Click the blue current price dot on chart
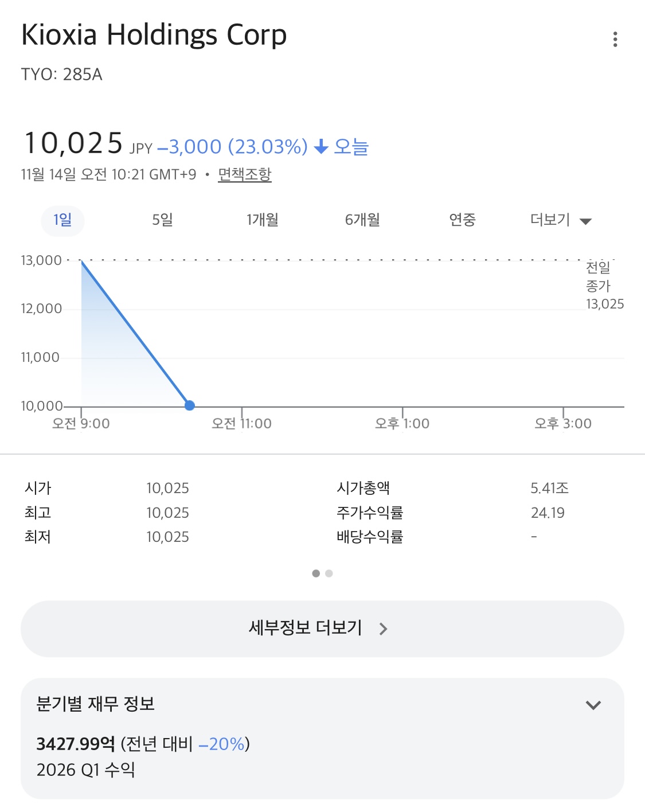The width and height of the screenshot is (645, 812). (190, 405)
